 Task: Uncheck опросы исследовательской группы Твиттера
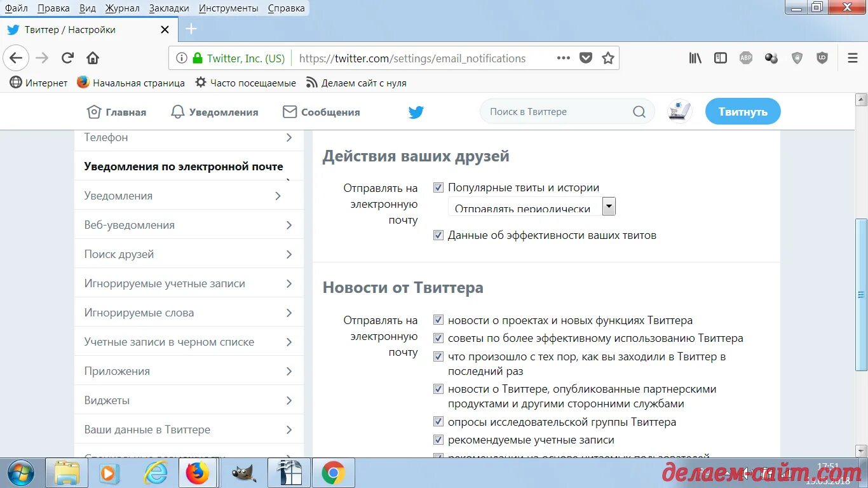pyautogui.click(x=438, y=422)
